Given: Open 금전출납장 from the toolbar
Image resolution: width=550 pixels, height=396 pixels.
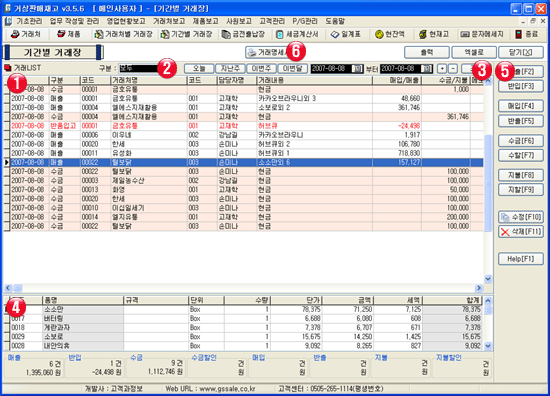Looking at the screenshot, I should point(243,34).
